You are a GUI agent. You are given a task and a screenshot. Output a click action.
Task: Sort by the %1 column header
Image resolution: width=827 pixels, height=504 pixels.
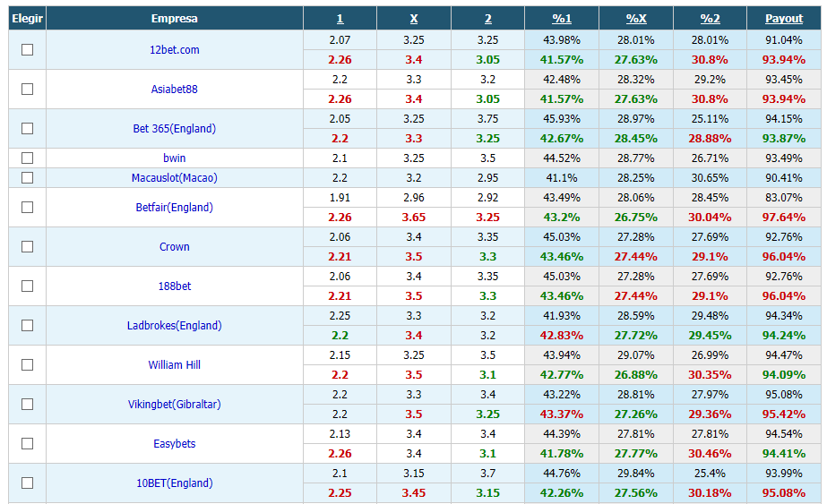tap(562, 19)
